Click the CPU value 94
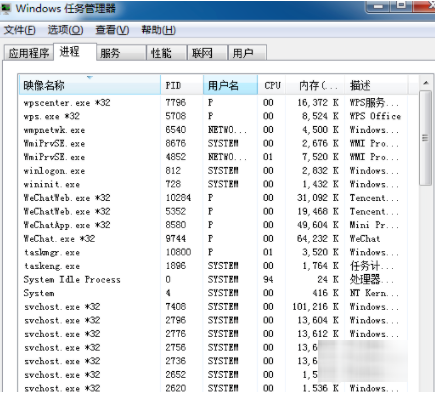The height and width of the screenshot is (395, 435). (268, 279)
